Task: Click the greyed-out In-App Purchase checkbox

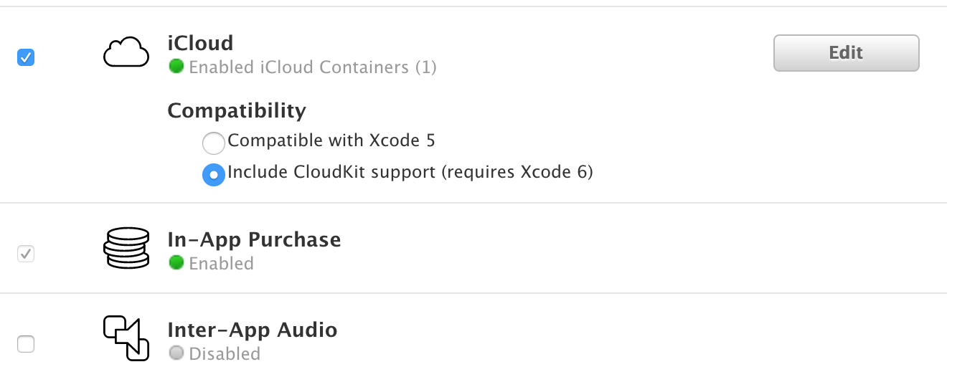Action: 26,254
